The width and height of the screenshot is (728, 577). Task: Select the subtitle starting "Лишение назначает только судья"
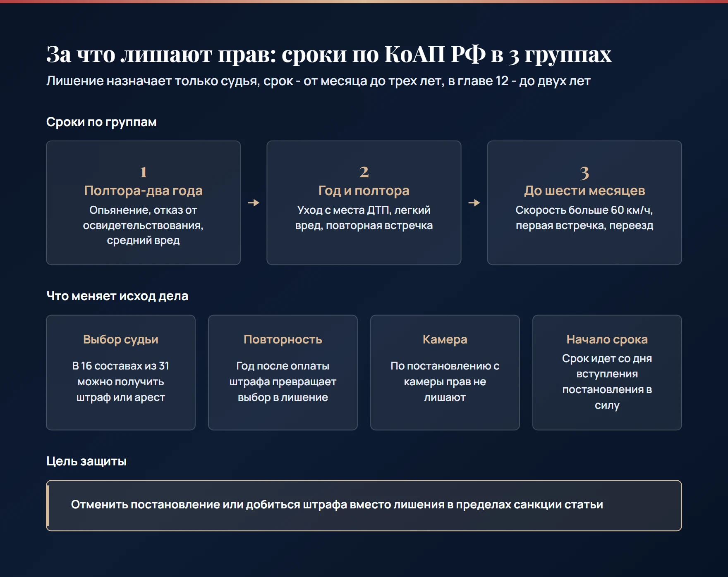point(318,81)
